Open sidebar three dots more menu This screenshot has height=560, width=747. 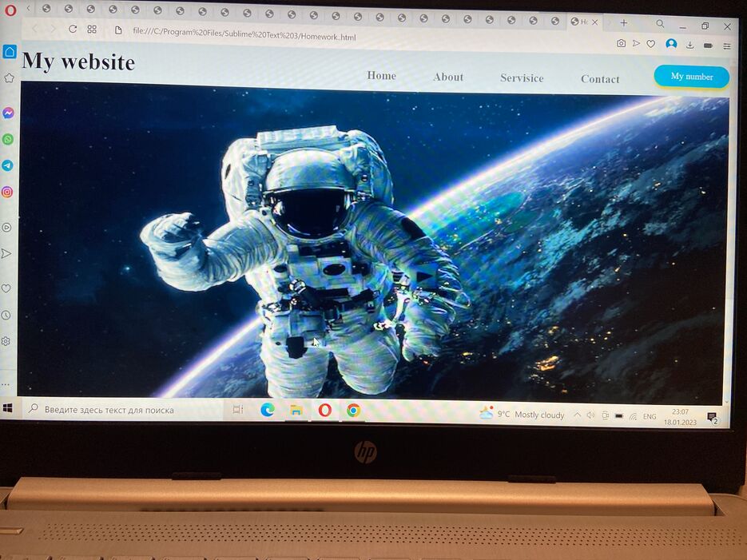click(5, 384)
